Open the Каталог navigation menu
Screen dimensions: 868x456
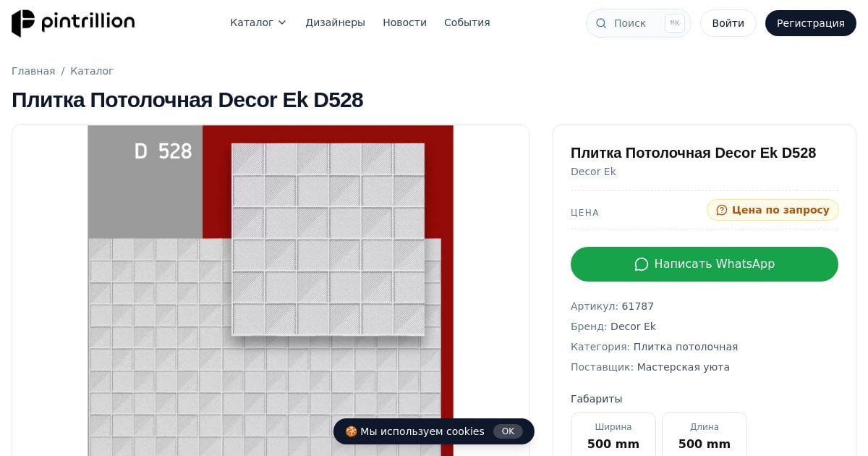pyautogui.click(x=258, y=22)
